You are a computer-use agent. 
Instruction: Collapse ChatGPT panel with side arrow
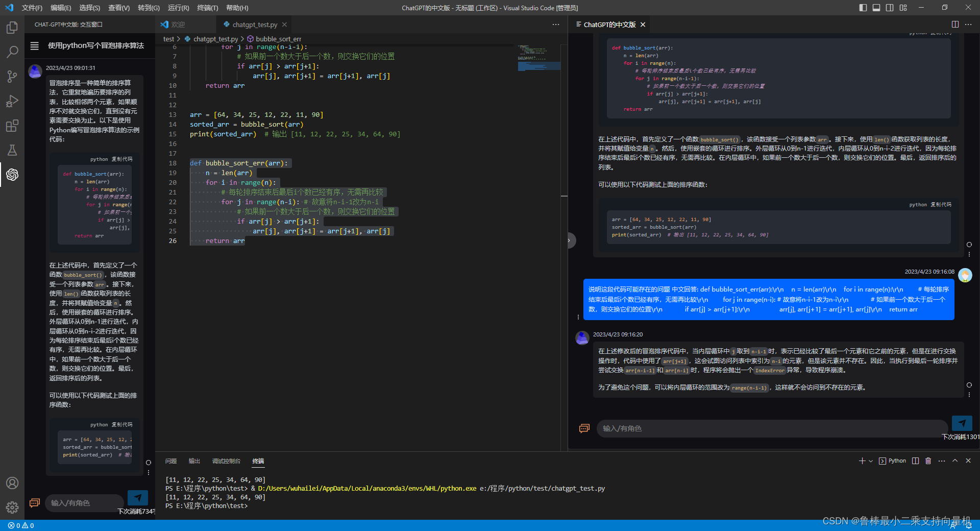point(570,240)
